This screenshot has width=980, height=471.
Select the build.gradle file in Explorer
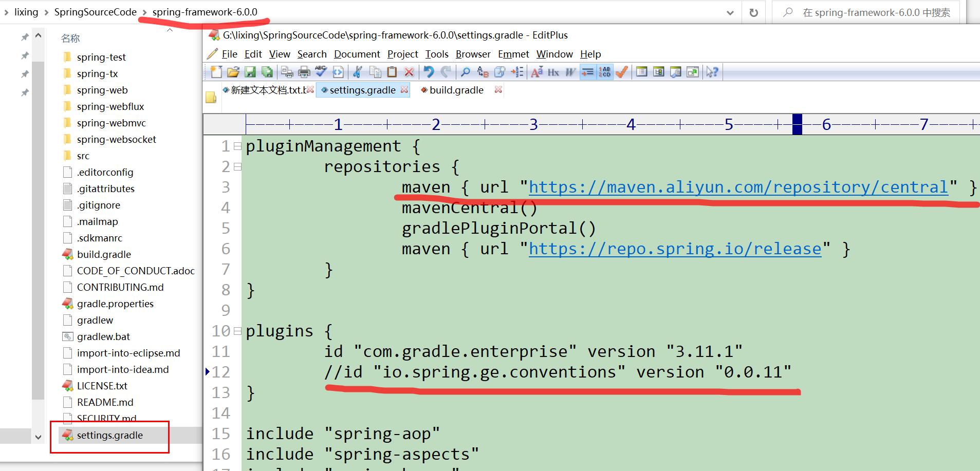(104, 254)
